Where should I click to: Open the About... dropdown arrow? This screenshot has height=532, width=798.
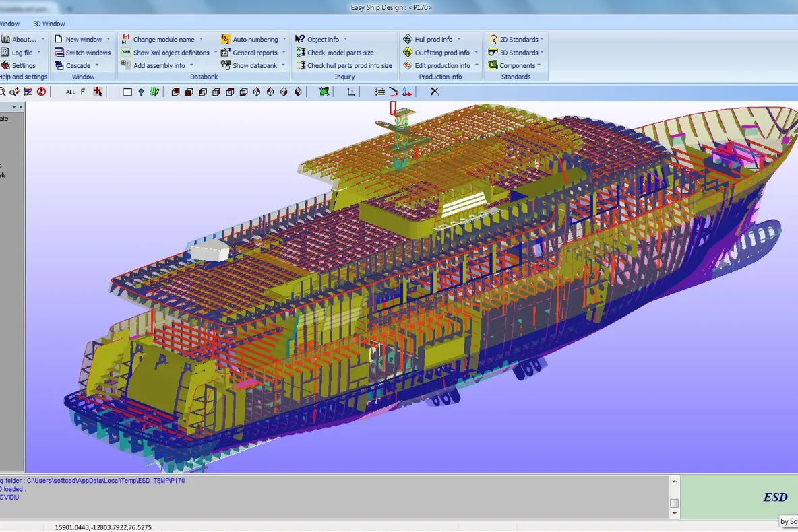(x=42, y=39)
